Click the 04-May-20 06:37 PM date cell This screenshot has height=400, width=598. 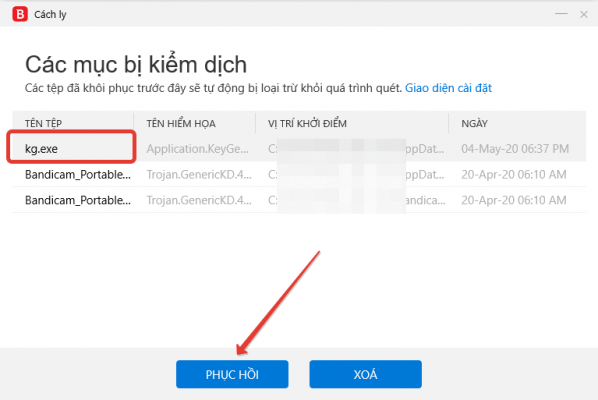click(x=515, y=149)
